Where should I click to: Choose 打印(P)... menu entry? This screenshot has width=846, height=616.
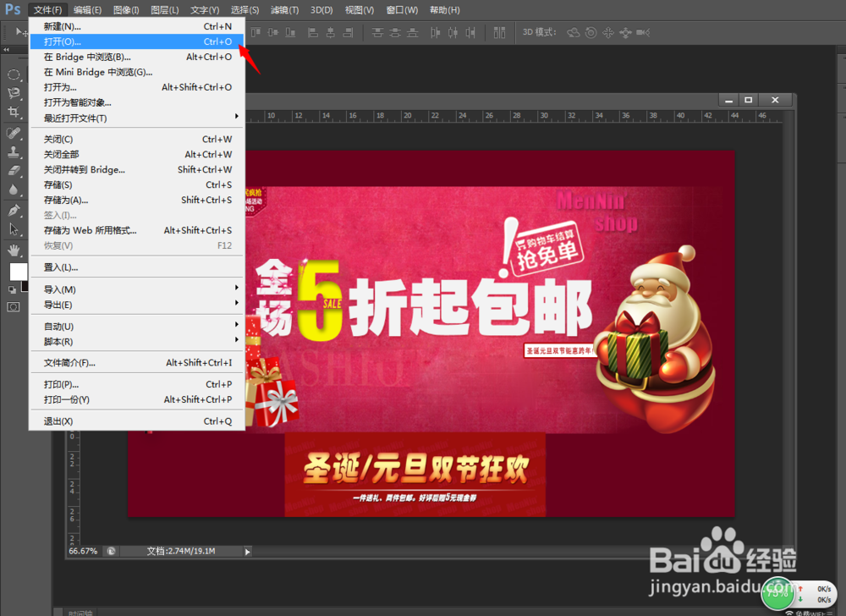point(137,384)
